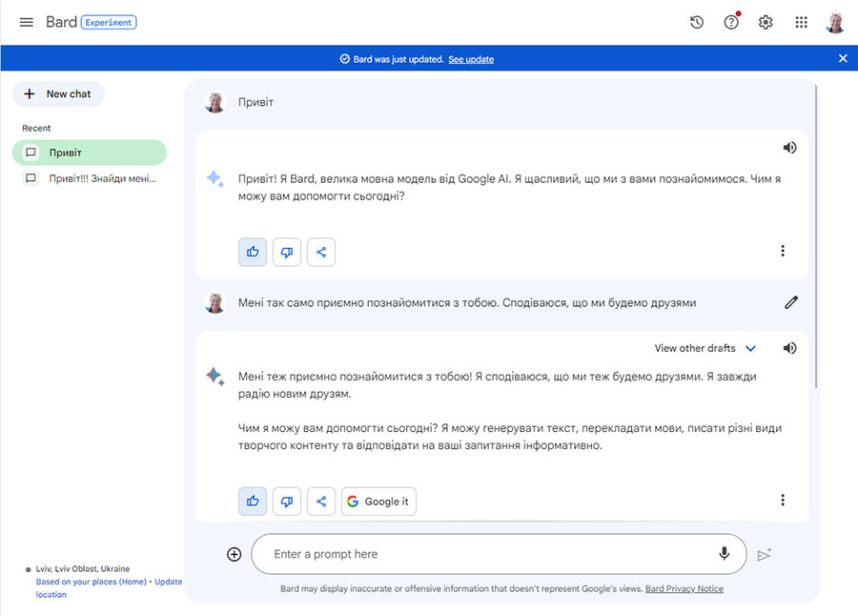
Task: Click the Experiment badge
Action: tap(109, 23)
